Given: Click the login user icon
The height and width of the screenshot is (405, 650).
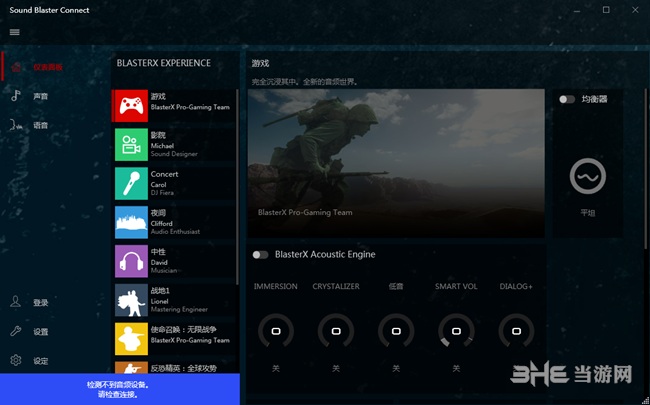Looking at the screenshot, I should [16, 301].
